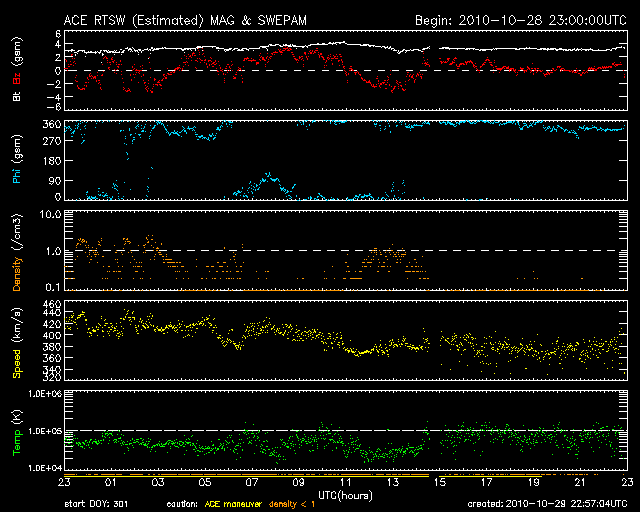640x512 pixels.
Task: Click the green 'Temp (K)' axis label
Action: [17, 433]
